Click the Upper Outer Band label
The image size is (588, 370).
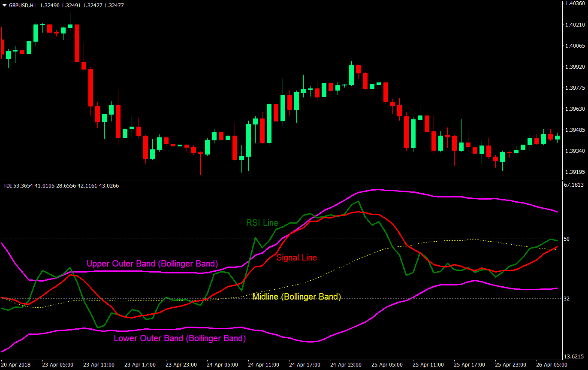pos(152,264)
